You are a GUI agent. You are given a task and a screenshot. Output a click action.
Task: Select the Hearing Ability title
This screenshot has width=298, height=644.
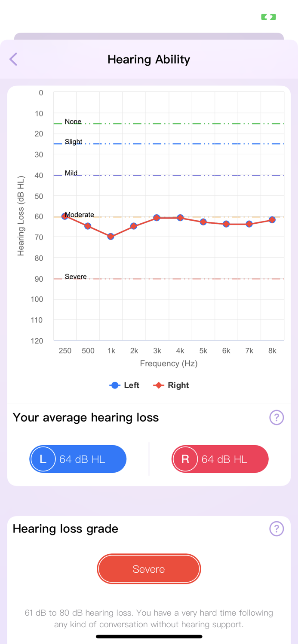click(149, 59)
